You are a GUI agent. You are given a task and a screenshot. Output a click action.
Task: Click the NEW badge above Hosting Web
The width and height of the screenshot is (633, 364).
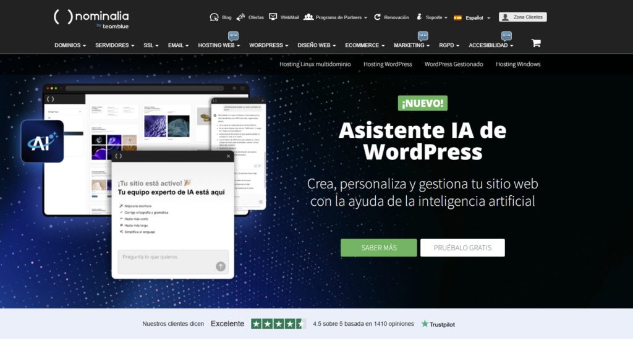pyautogui.click(x=233, y=36)
